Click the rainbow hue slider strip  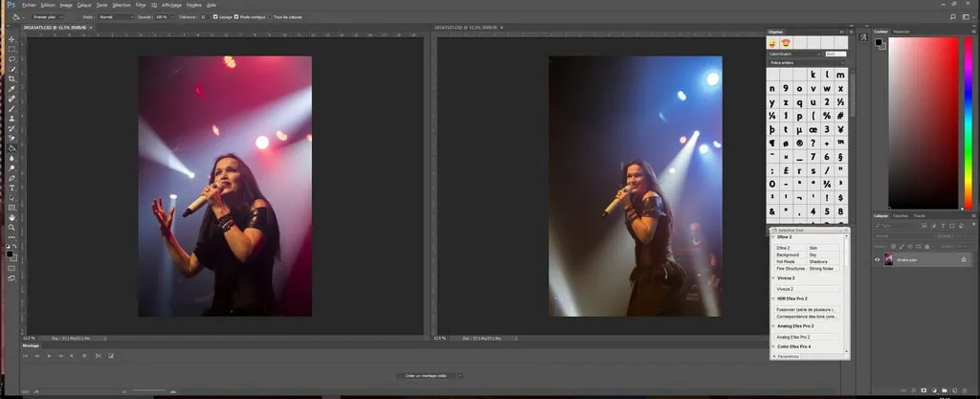tap(968, 122)
